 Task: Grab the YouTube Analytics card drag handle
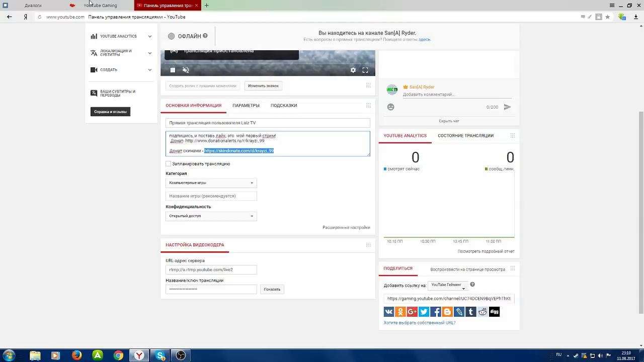(x=513, y=135)
